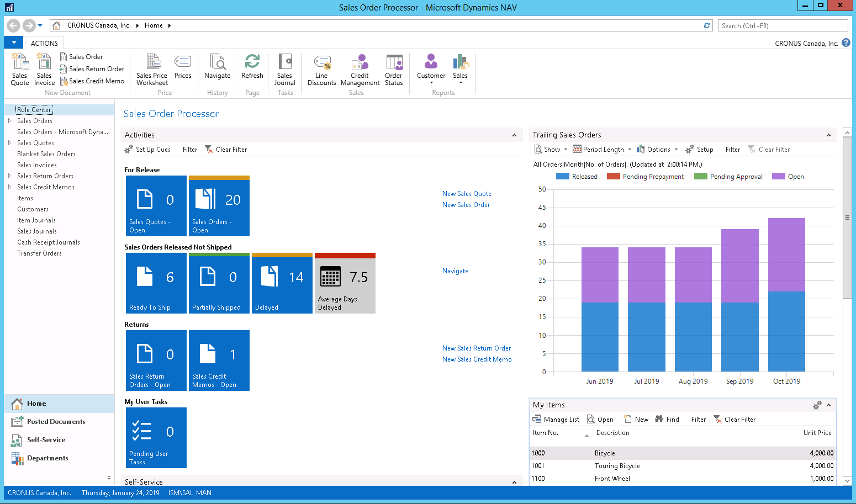
Task: Click in the Search field
Action: [783, 25]
